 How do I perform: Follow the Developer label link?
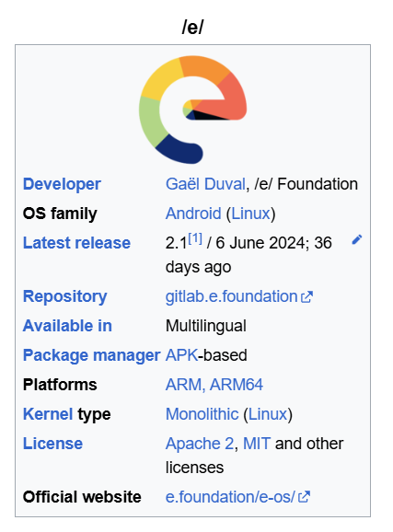[62, 184]
